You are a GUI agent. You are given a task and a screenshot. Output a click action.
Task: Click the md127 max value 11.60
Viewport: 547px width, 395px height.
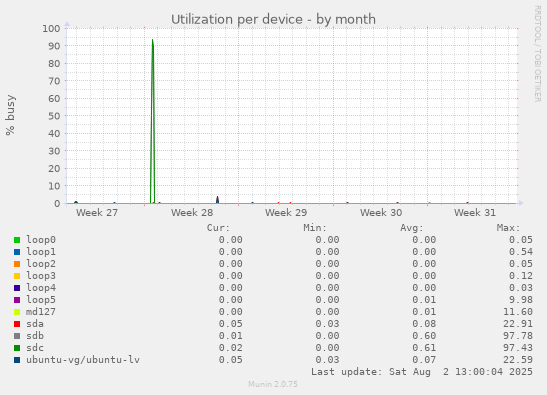[x=518, y=312]
